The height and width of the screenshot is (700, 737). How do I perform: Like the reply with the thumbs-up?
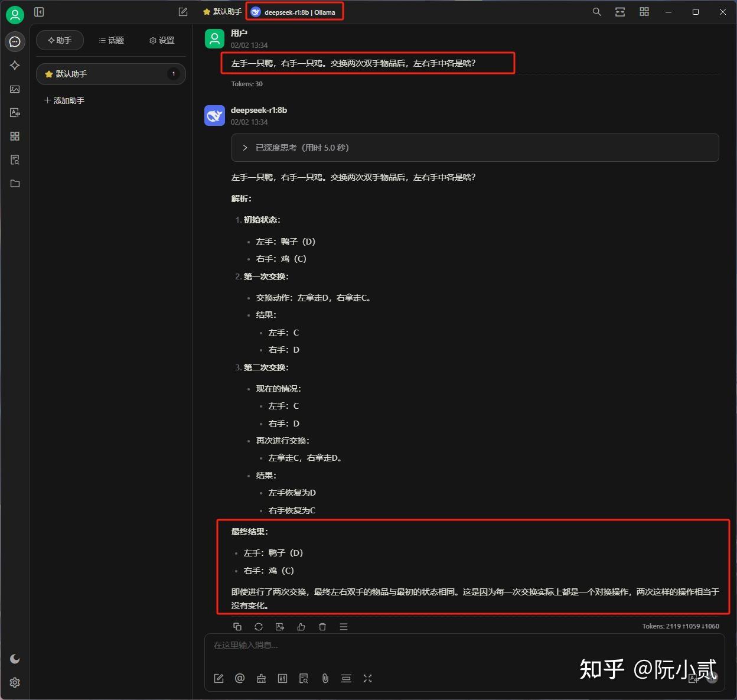[x=301, y=627]
